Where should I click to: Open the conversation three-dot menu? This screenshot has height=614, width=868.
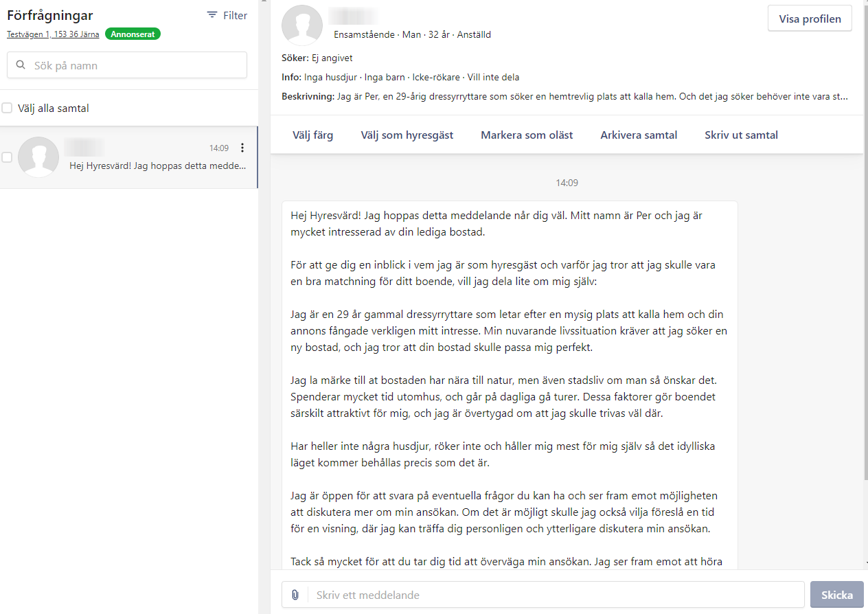[x=242, y=148]
